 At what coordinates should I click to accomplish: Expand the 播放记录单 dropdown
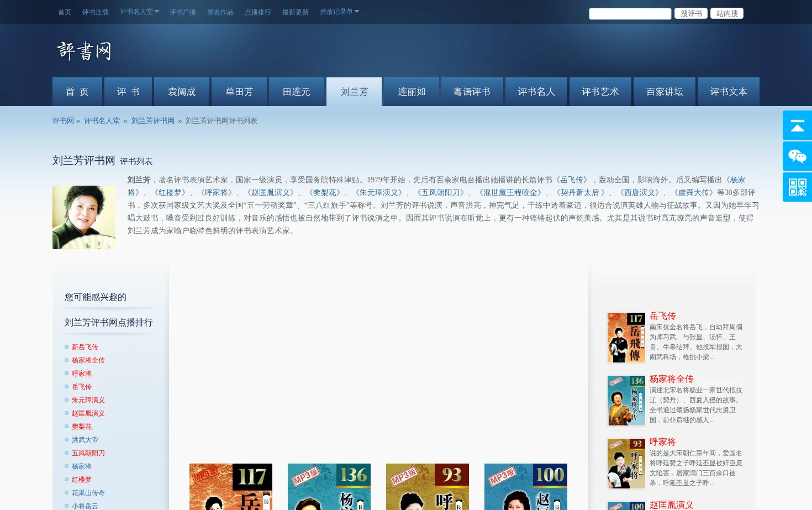(x=339, y=12)
